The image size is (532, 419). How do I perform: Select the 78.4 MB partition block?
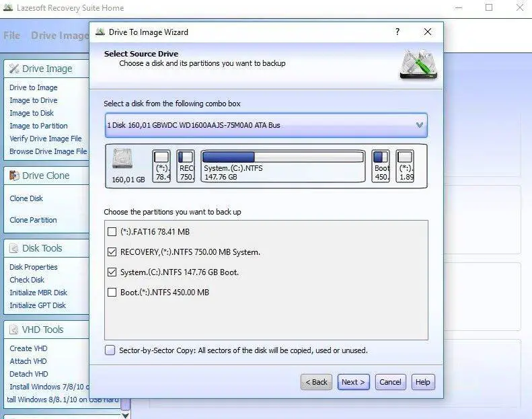tap(161, 166)
